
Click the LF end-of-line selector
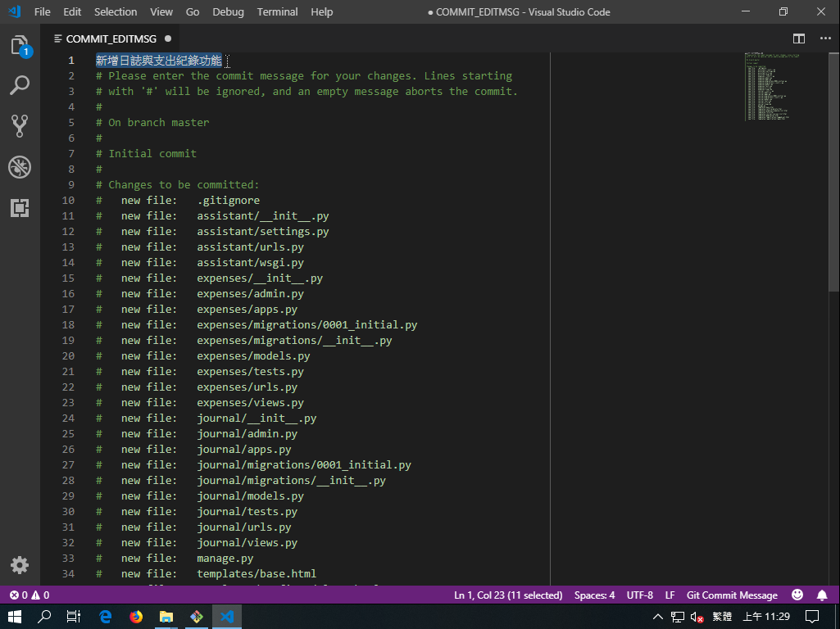670,595
